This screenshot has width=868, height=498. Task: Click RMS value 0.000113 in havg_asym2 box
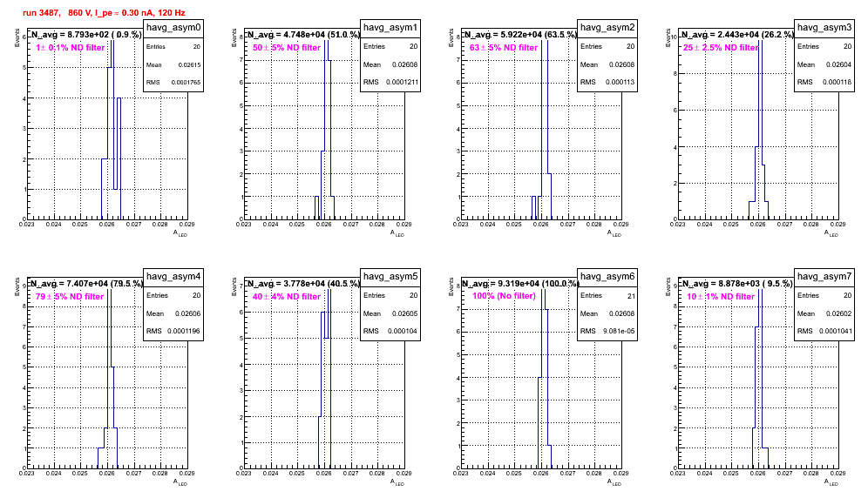(x=620, y=82)
